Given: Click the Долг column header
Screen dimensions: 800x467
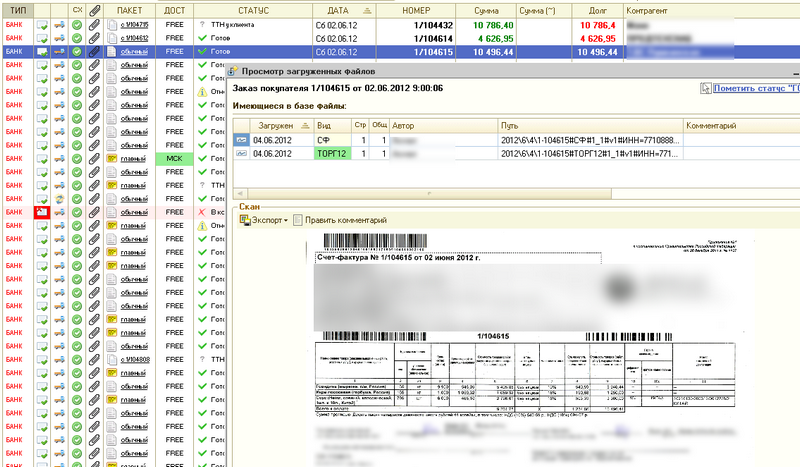Looking at the screenshot, I should click(597, 10).
